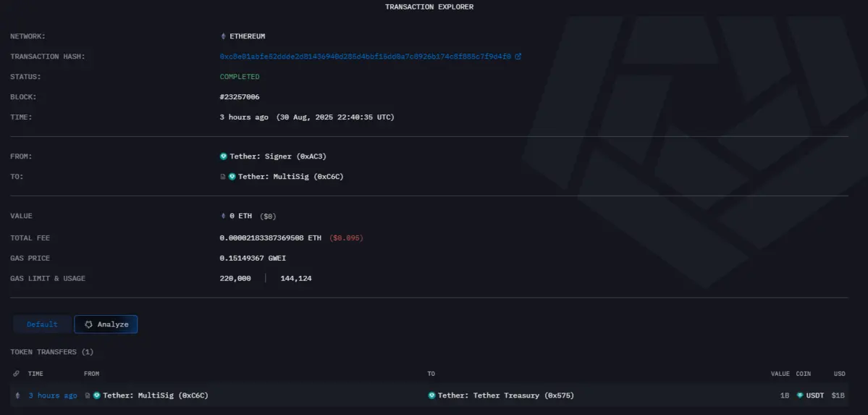The height and width of the screenshot is (415, 868).
Task: Open Tether Treasury (0x575) address in transfers
Action: tap(506, 395)
